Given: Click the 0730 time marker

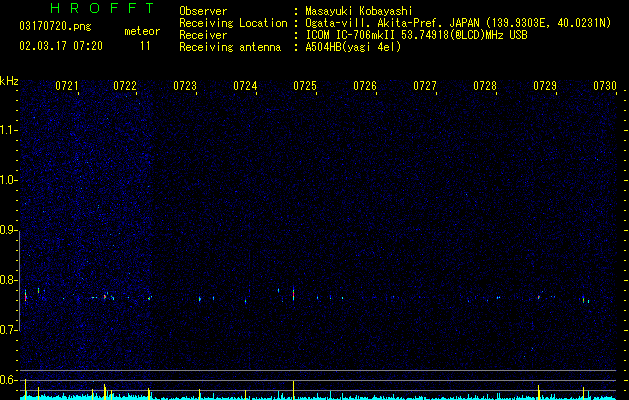Looking at the screenshot, I should click(605, 86).
